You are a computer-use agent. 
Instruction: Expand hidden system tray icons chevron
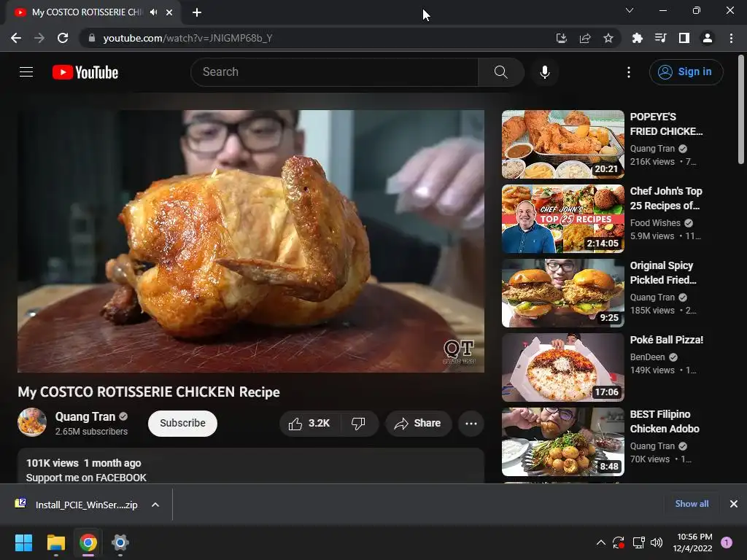tap(601, 542)
